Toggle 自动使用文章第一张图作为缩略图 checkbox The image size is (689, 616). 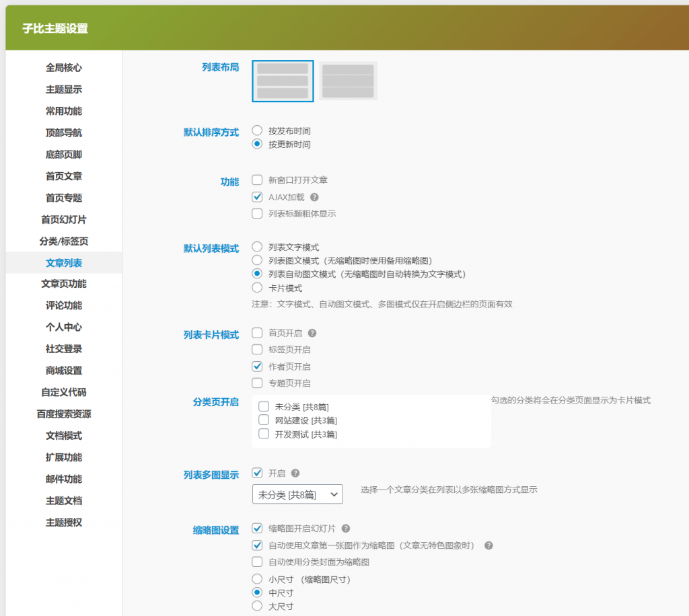coord(257,546)
